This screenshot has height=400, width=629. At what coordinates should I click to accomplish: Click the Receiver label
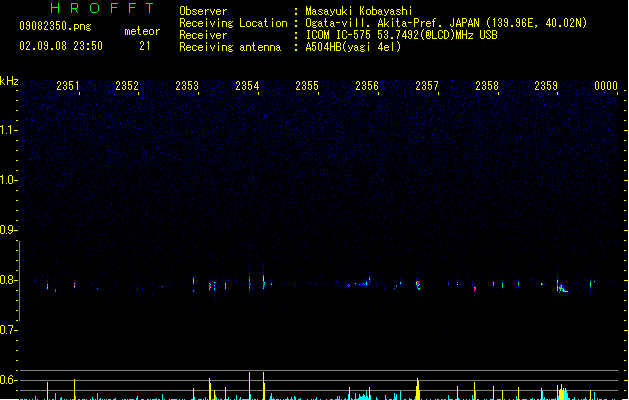click(203, 35)
